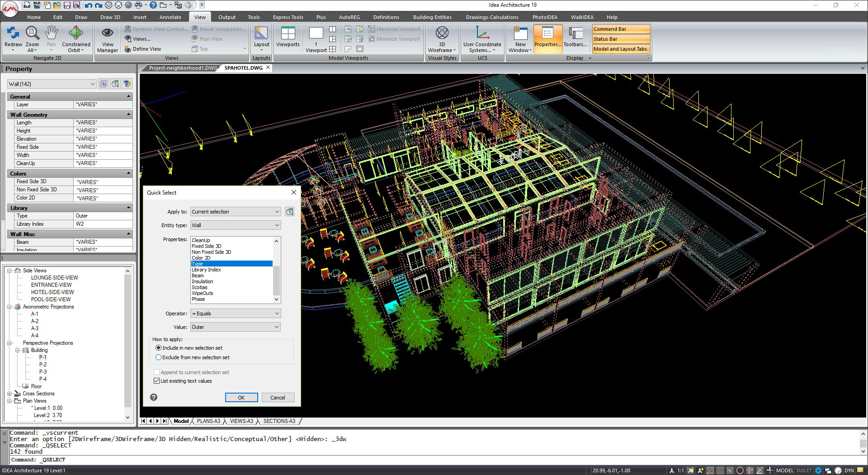Click the blue Help question mark icon
Screen dimensions: 868x475
pyautogui.click(x=153, y=5)
